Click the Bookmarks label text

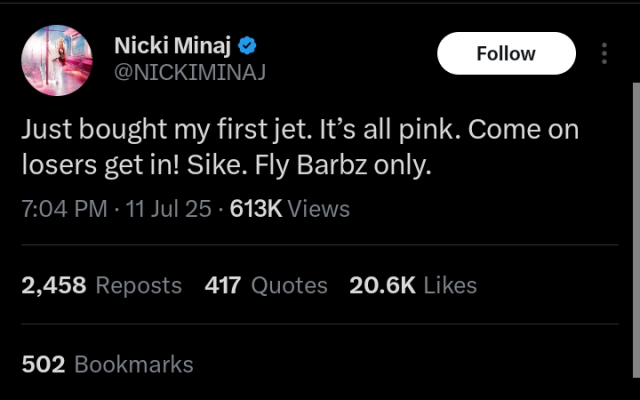click(134, 364)
